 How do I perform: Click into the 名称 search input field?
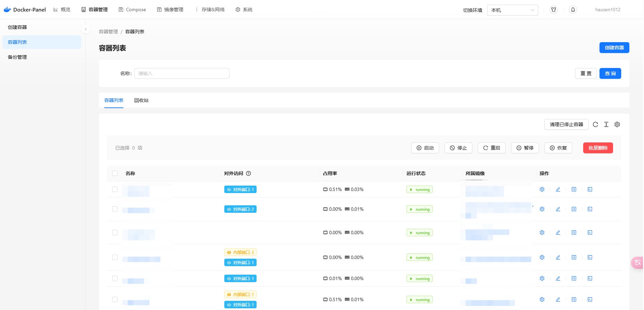(x=181, y=73)
